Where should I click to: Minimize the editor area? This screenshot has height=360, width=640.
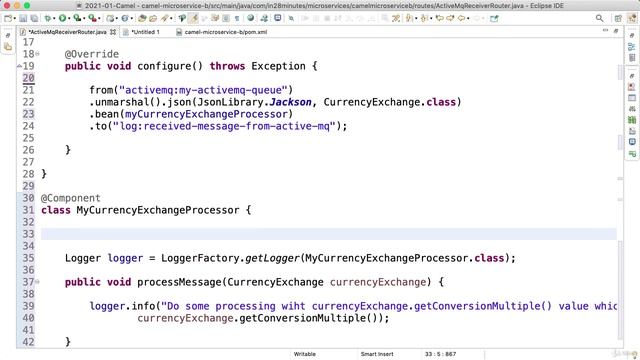(605, 31)
